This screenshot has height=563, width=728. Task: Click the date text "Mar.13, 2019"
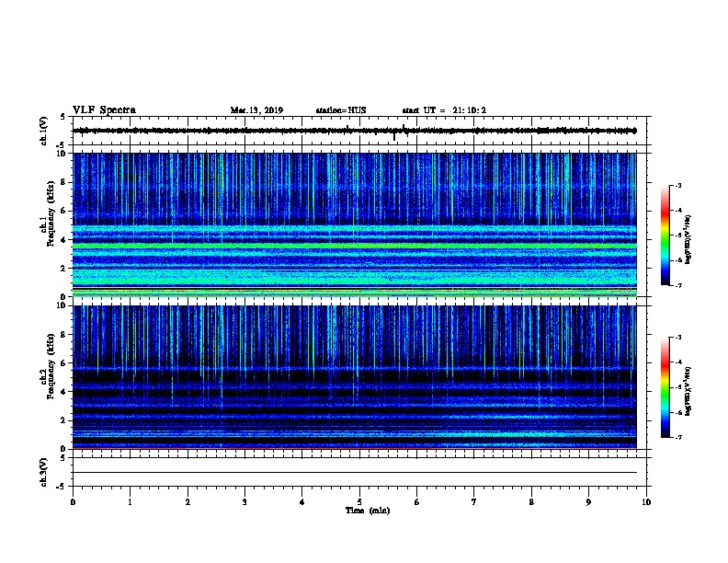[x=256, y=110]
